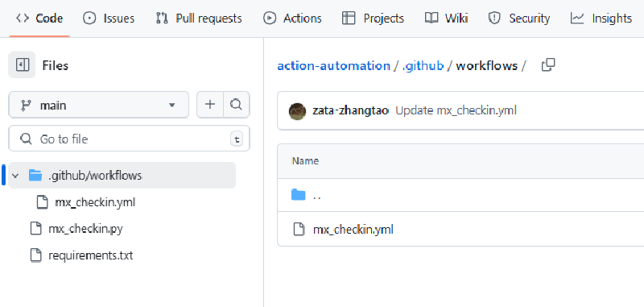Image resolution: width=644 pixels, height=307 pixels.
Task: Click the workflows breadcrumb text
Action: tap(487, 66)
